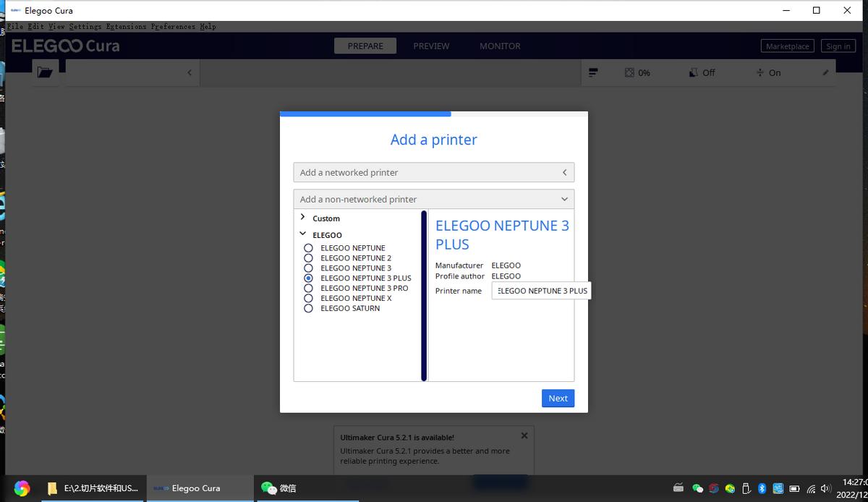
Task: Select ELEGOO SATURN radio button
Action: coord(308,308)
